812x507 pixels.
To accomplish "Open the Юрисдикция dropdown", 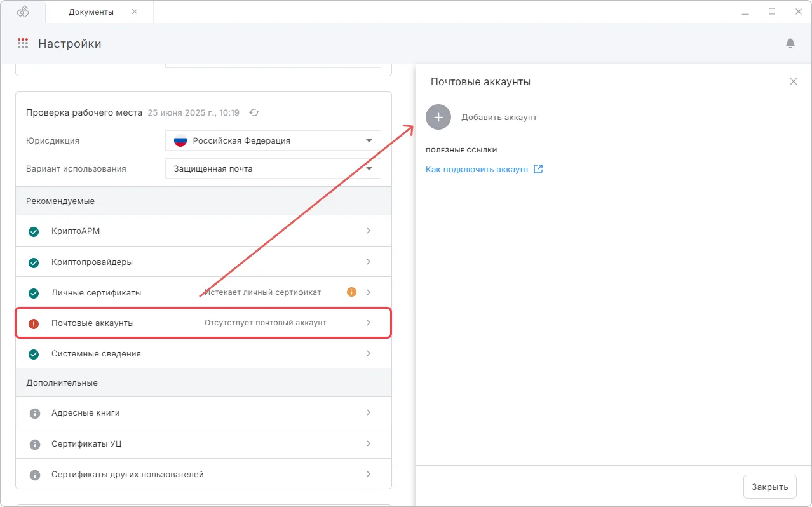I will 273,140.
